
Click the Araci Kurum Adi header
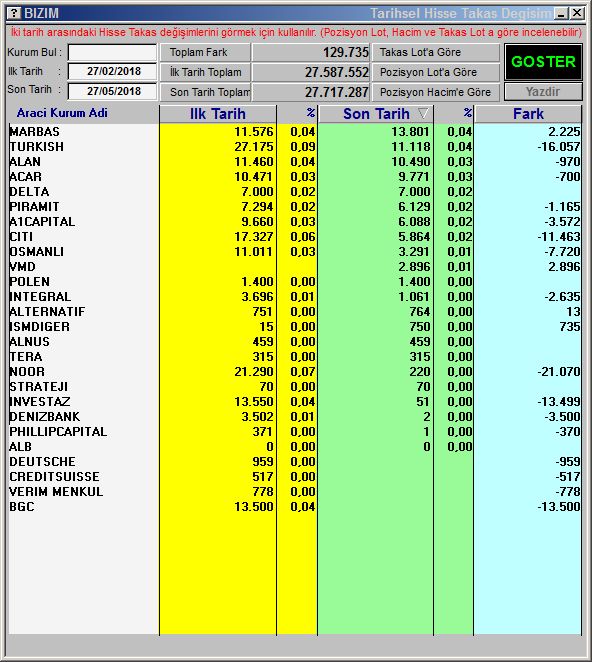coord(62,113)
